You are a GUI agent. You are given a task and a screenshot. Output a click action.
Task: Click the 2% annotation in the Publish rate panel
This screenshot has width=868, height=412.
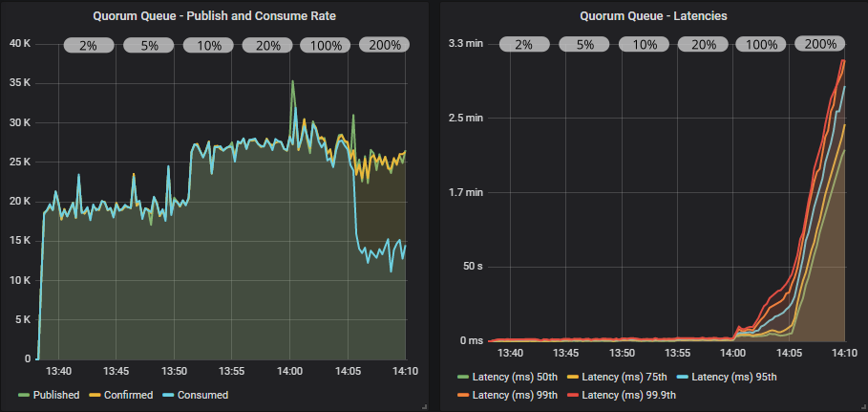[x=88, y=45]
